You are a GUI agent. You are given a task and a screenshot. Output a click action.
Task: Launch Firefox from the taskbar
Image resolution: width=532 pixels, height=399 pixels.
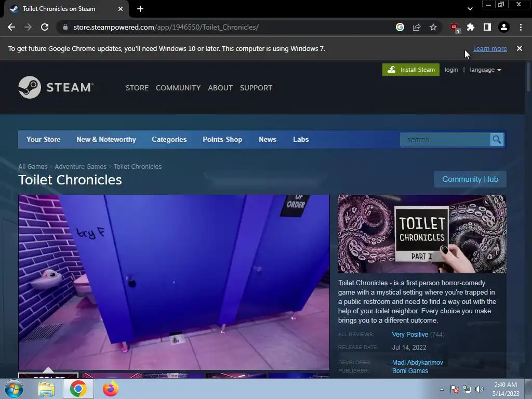pos(111,389)
